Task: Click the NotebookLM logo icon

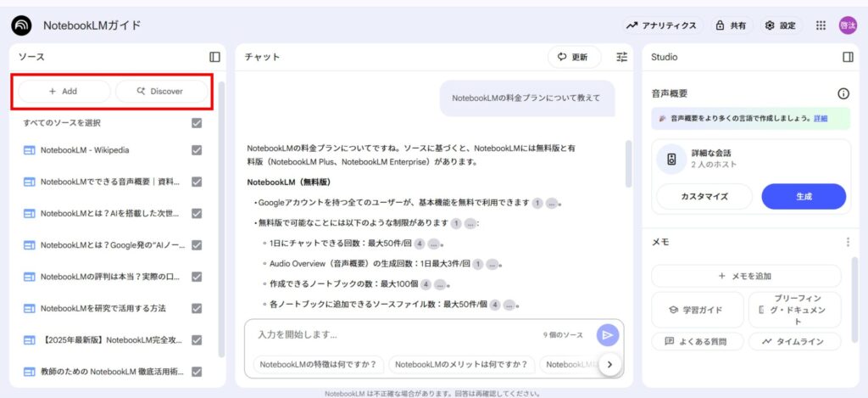Action: coord(21,25)
